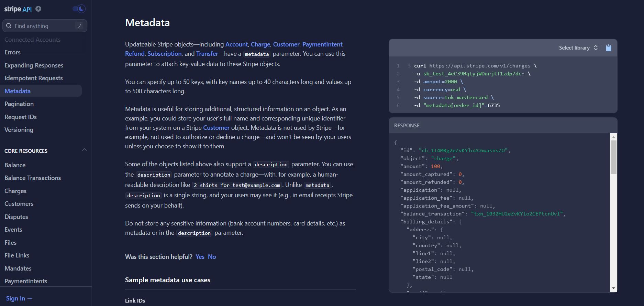Image resolution: width=644 pixels, height=306 pixels.
Task: Answer No to section helpful
Action: point(212,257)
